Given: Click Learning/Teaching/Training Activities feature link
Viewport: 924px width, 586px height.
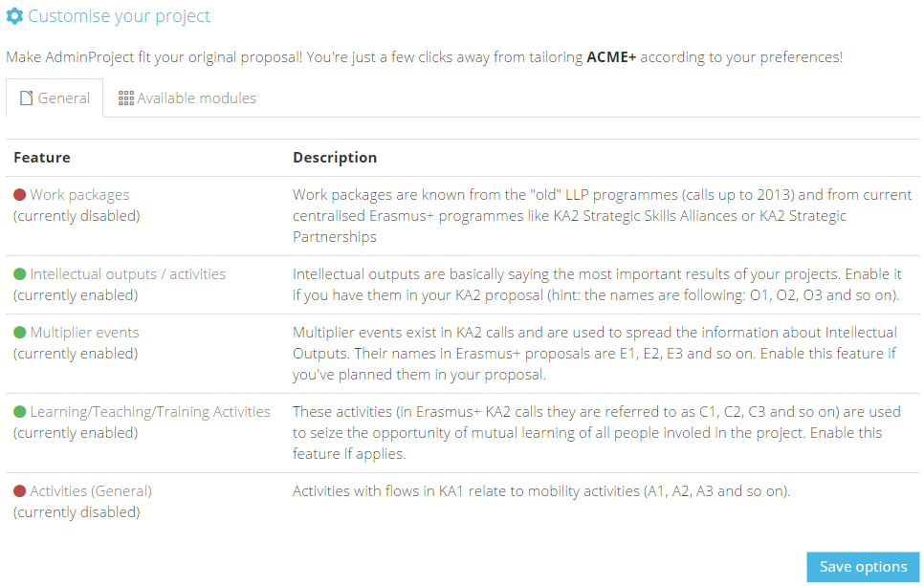Looking at the screenshot, I should 150,412.
